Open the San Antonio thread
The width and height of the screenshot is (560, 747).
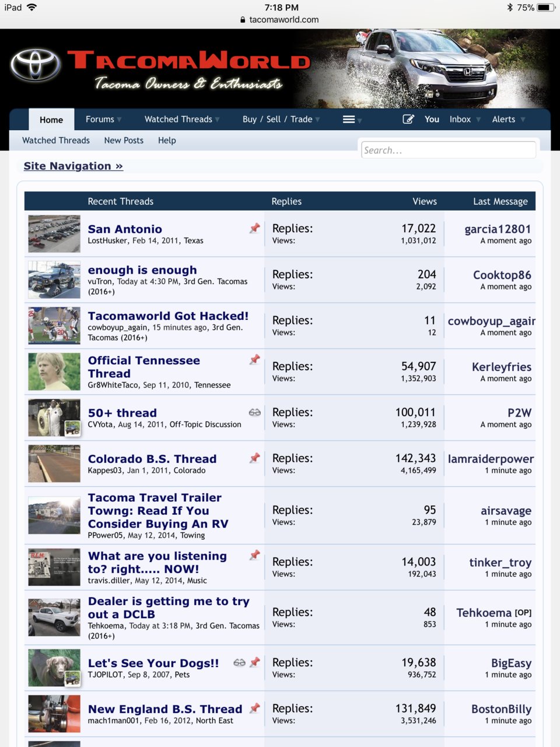tap(125, 229)
